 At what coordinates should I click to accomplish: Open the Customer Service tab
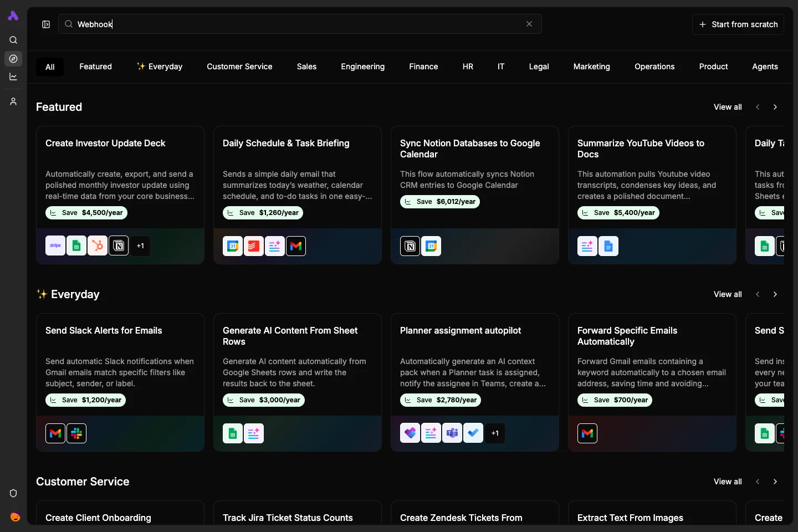239,66
